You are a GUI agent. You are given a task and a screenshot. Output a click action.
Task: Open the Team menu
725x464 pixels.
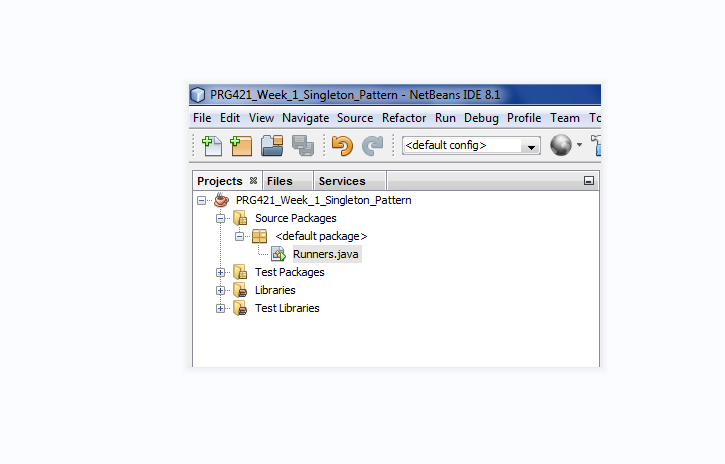tap(565, 118)
